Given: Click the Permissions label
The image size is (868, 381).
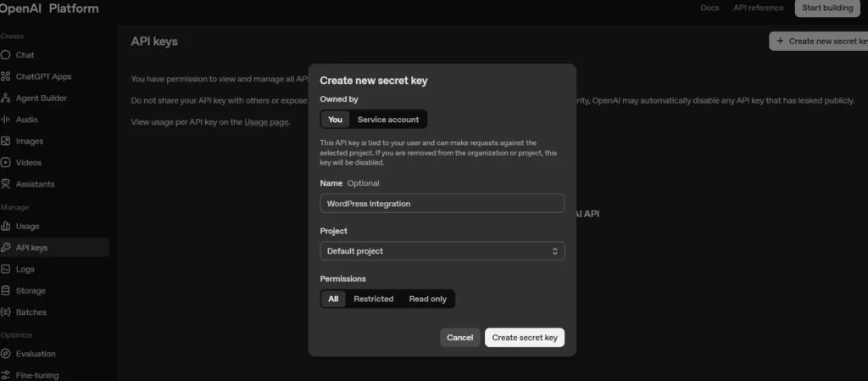Looking at the screenshot, I should [x=342, y=278].
